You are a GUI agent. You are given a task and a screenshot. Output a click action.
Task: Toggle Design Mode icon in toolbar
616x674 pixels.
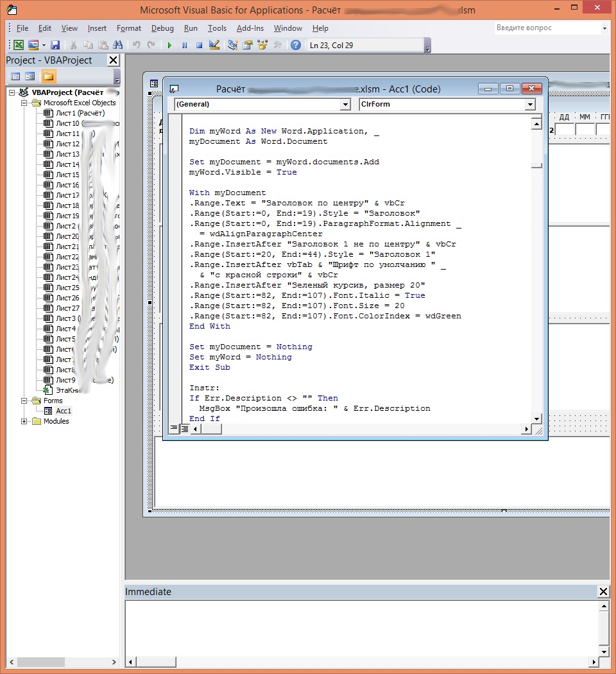click(x=214, y=45)
